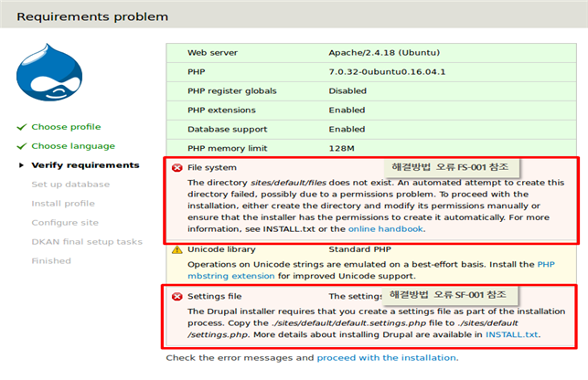Click the Settings file label
This screenshot has width=588, height=380.
(x=215, y=297)
